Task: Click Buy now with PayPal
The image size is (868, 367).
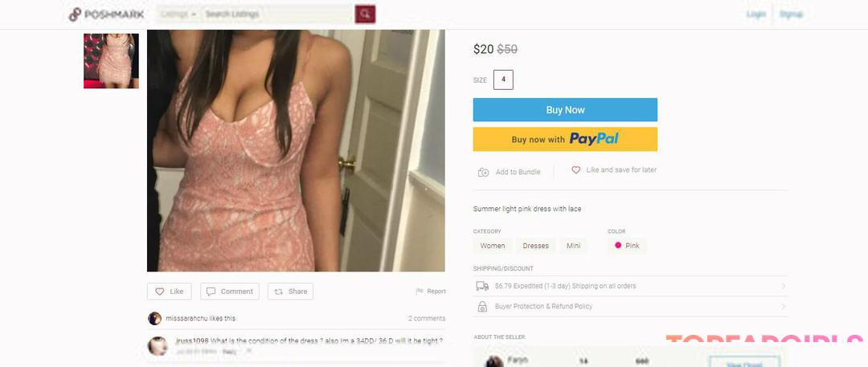Action: [x=565, y=139]
